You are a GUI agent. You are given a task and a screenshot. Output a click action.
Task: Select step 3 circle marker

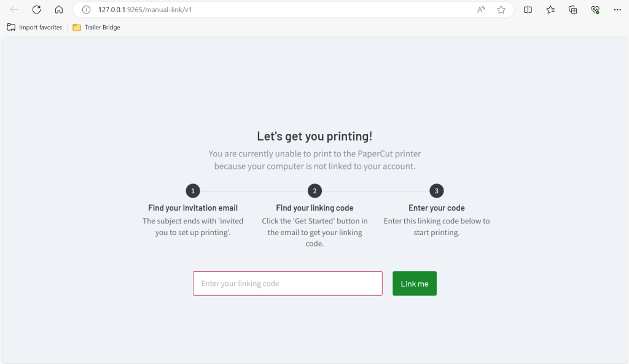pyautogui.click(x=437, y=191)
